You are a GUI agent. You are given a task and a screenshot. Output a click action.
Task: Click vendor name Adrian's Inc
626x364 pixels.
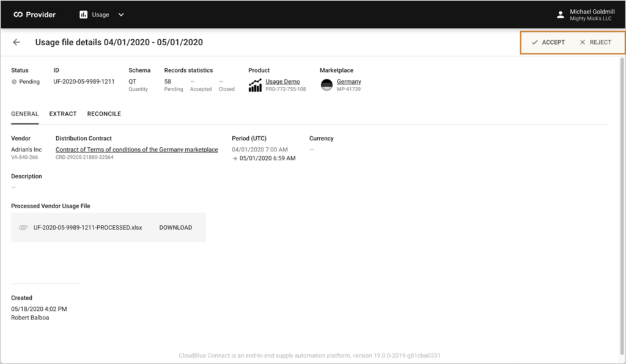click(26, 150)
